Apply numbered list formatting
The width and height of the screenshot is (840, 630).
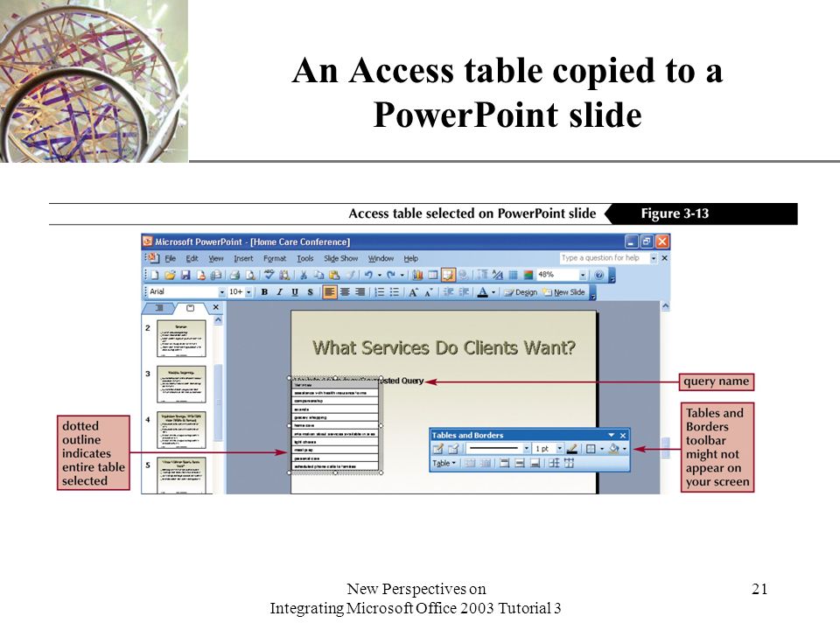click(379, 292)
